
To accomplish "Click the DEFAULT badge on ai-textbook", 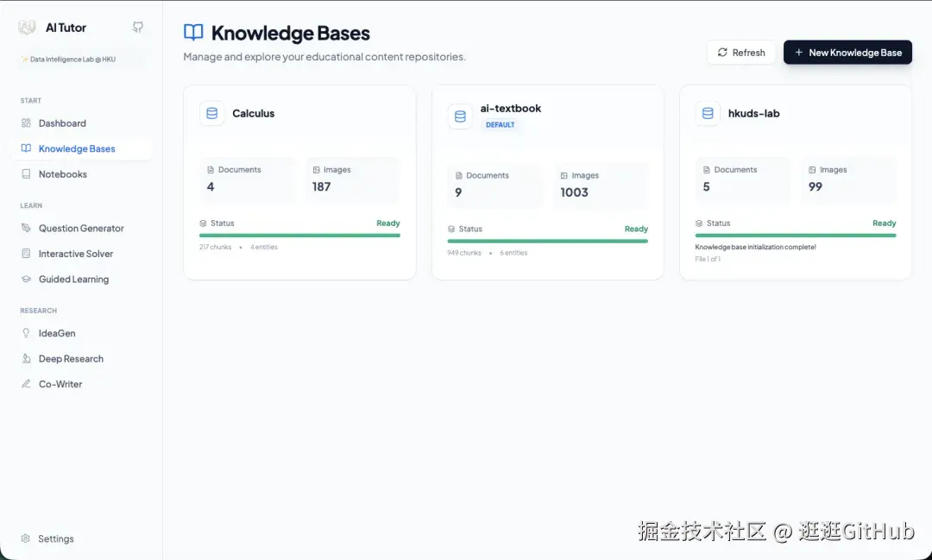I will point(501,123).
